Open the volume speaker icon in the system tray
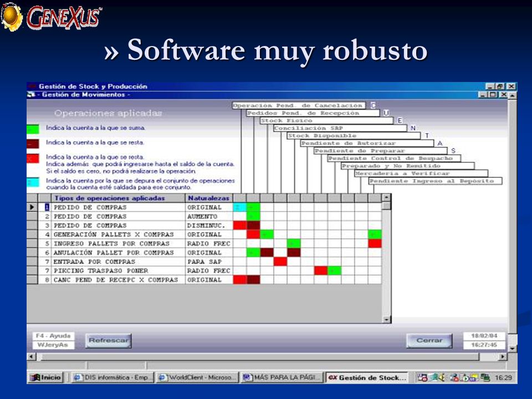 coord(442,377)
